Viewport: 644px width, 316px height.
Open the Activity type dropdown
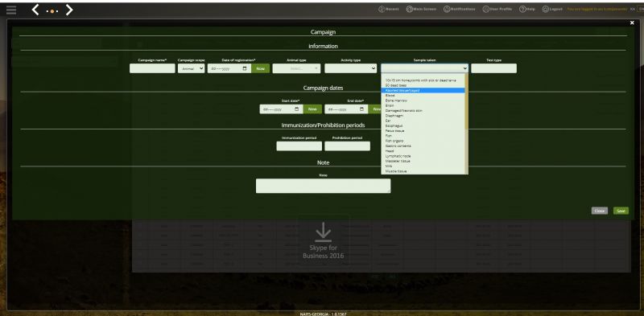[x=351, y=68]
